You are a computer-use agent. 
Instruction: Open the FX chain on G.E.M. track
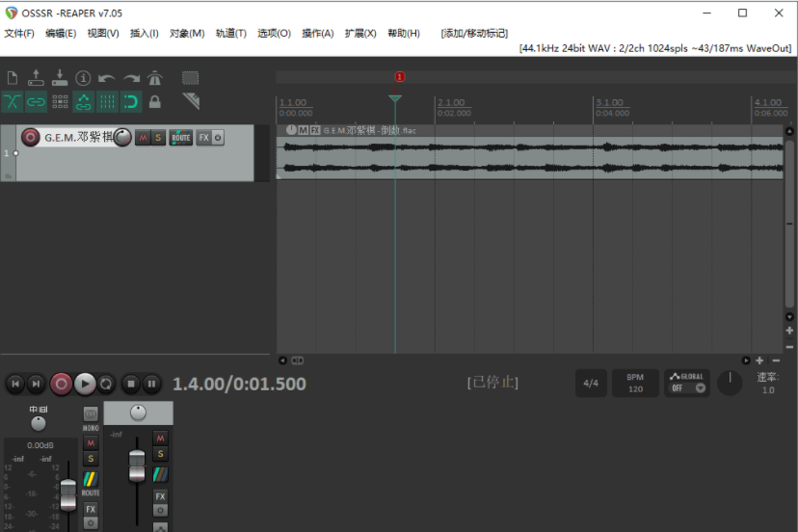[x=203, y=138]
